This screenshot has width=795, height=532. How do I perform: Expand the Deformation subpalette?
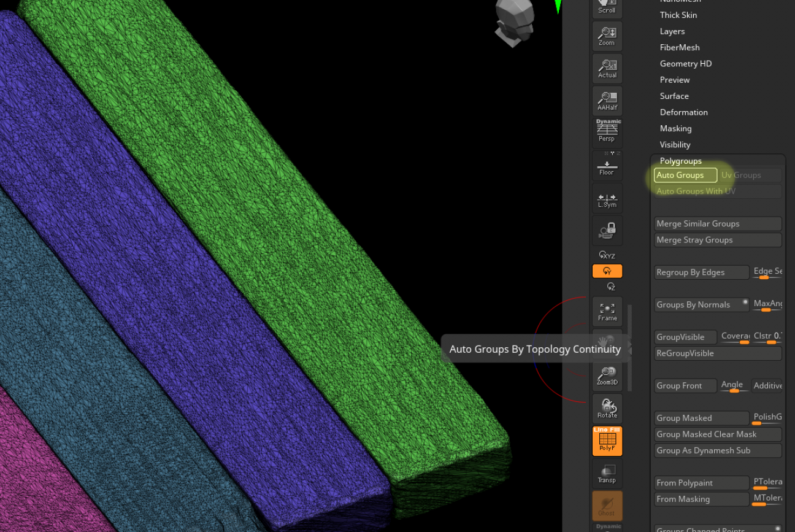[683, 112]
